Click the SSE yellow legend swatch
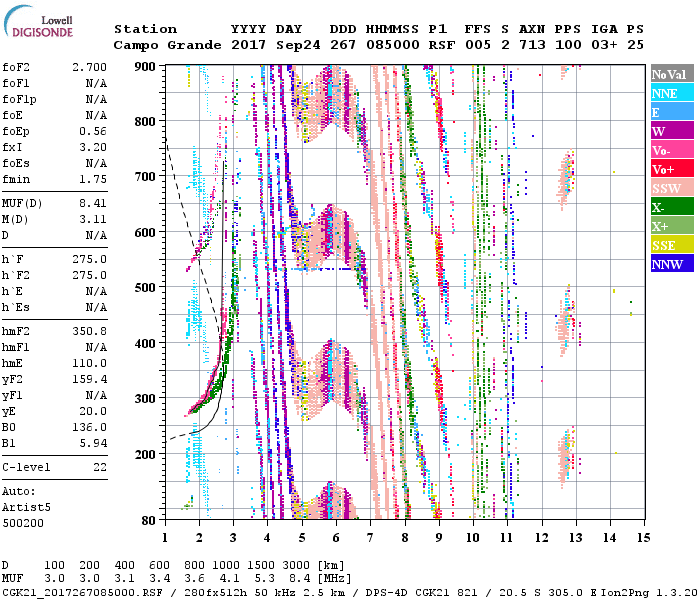 pyautogui.click(x=670, y=246)
